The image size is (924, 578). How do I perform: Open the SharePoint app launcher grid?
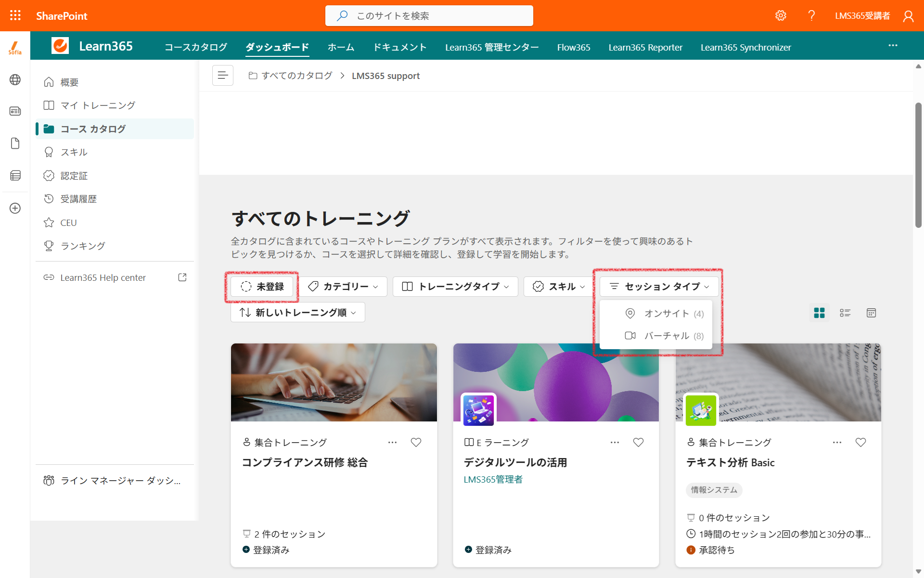tap(15, 15)
